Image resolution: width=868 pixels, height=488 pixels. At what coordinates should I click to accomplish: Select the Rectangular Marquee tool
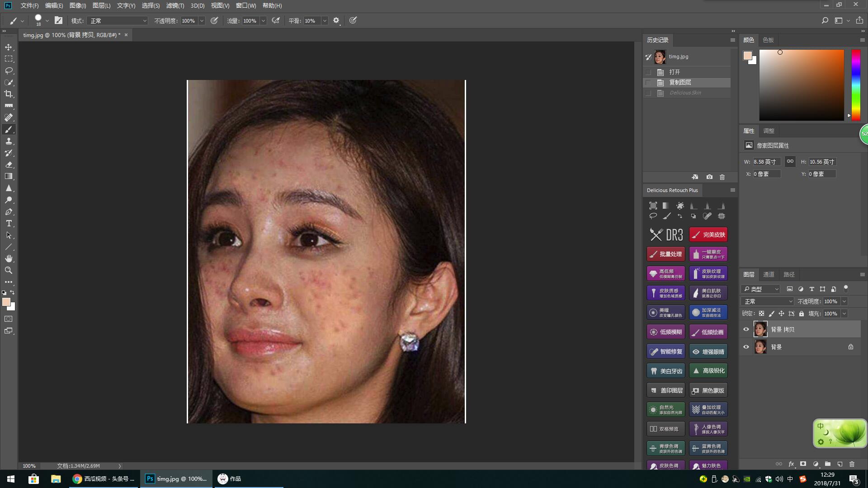point(9,59)
